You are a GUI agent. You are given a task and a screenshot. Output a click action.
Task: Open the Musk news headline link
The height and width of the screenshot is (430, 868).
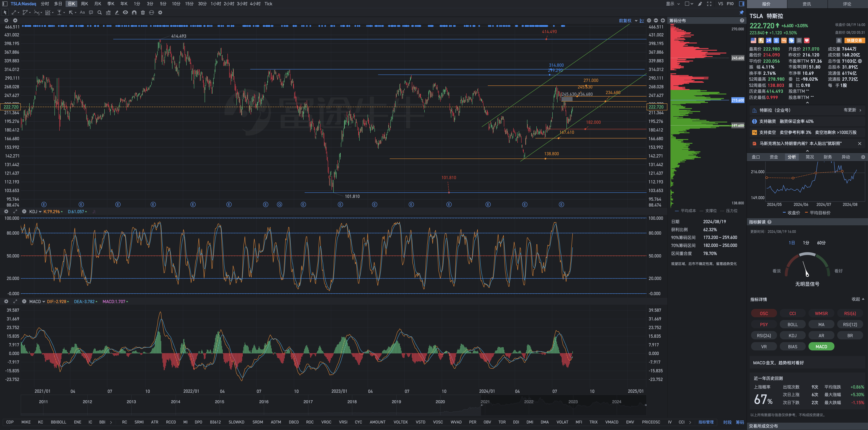click(801, 144)
